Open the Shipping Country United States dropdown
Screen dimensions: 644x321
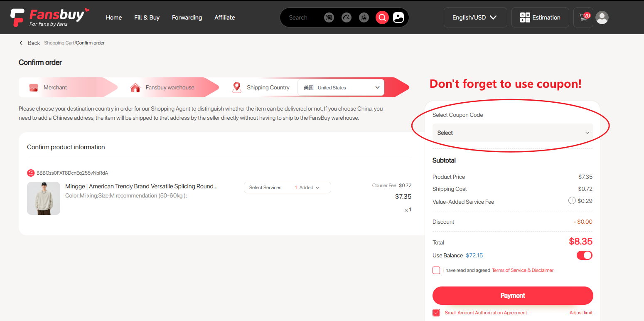341,87
